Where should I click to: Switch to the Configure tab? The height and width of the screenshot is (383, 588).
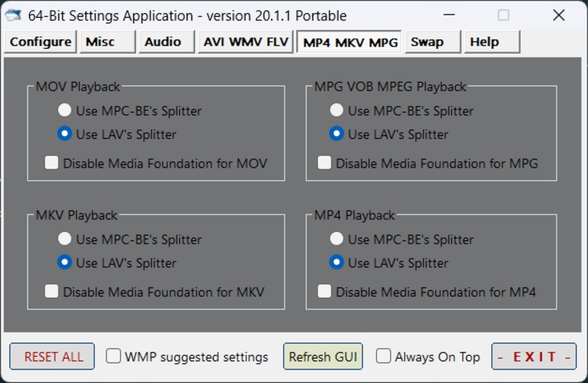pos(40,42)
